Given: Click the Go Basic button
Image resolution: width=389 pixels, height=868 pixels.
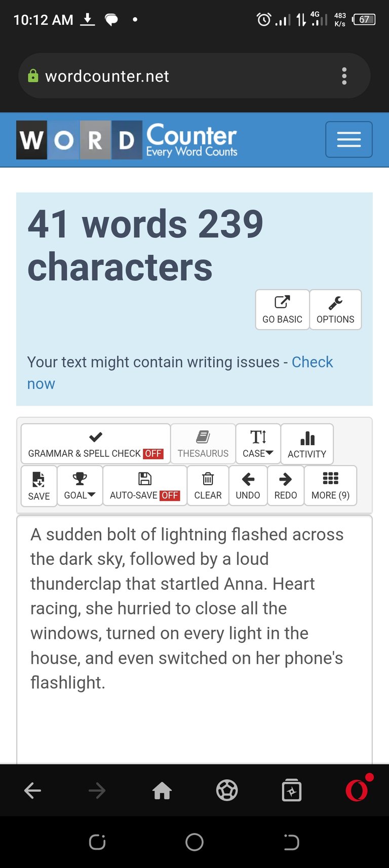Looking at the screenshot, I should click(x=282, y=310).
